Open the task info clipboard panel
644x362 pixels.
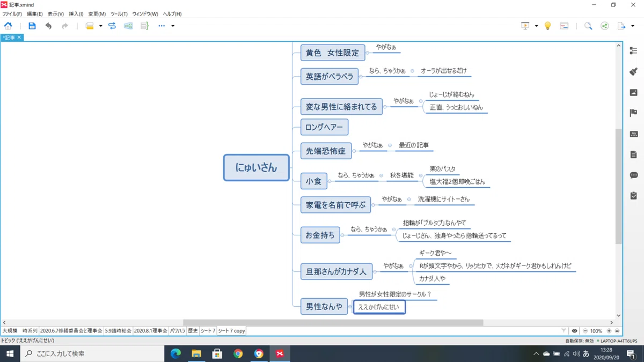(x=634, y=196)
